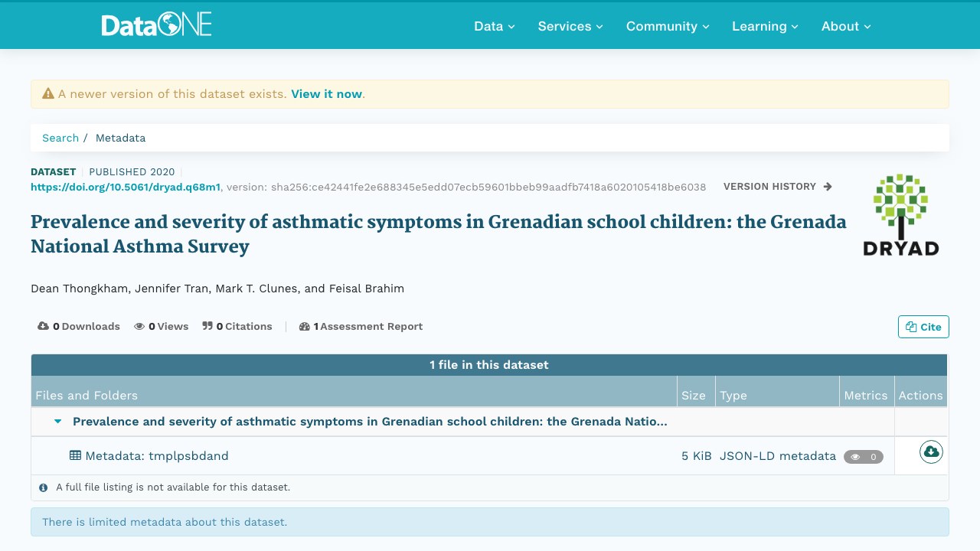Click the table icon beside Metadata file
980x551 pixels.
75,455
